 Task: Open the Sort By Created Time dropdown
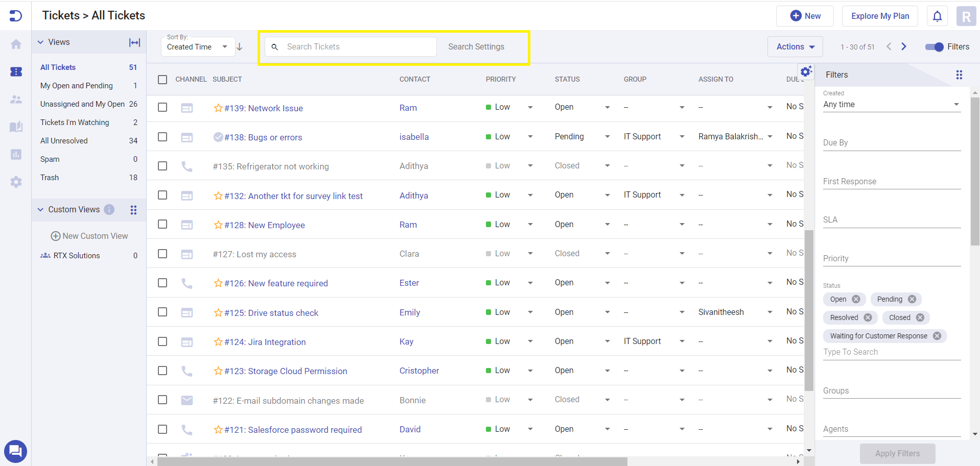coord(197,46)
